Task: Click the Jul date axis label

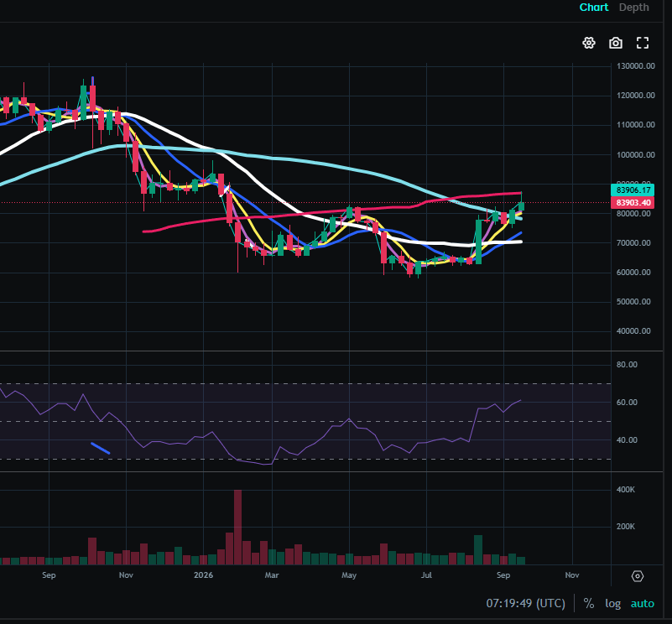Action: pyautogui.click(x=426, y=575)
